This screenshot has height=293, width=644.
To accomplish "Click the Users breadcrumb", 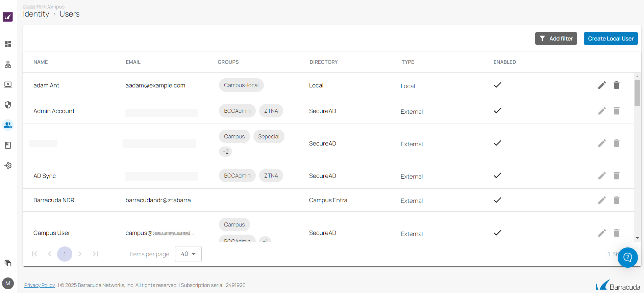I will pos(70,14).
